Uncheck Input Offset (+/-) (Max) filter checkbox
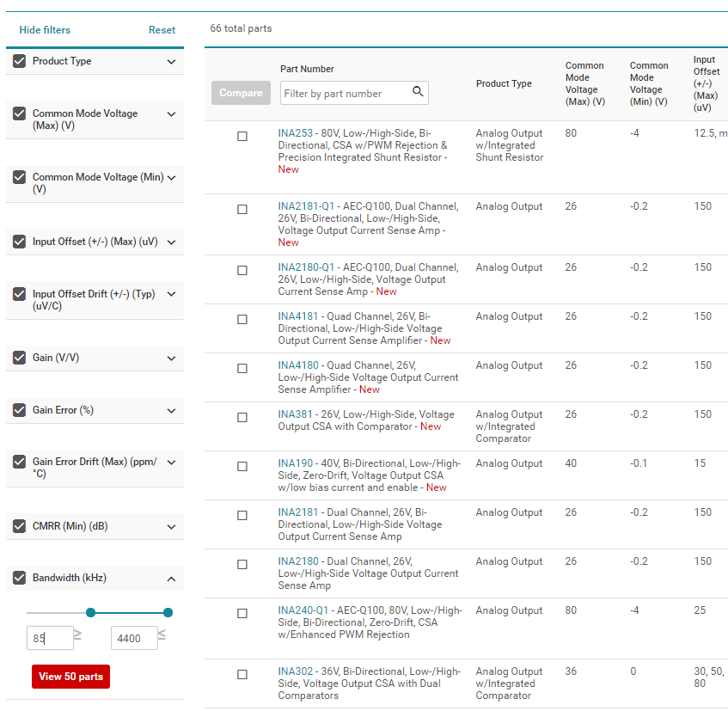The width and height of the screenshot is (728, 711). pos(20,242)
